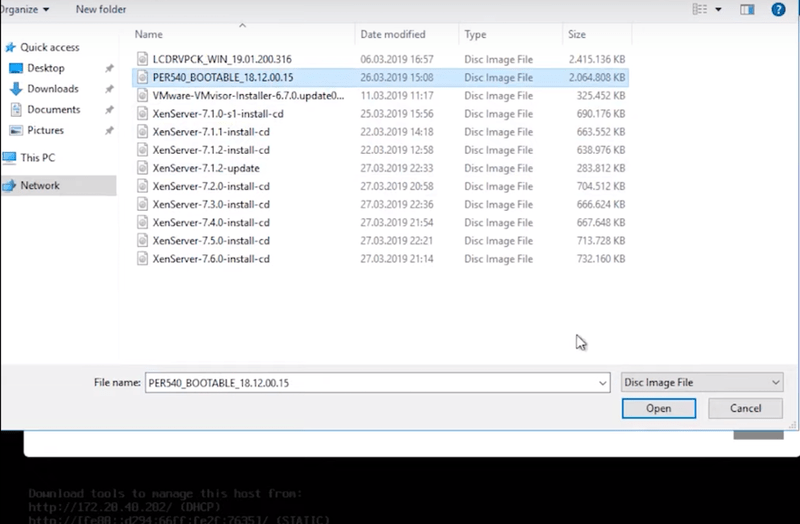
Task: Open the Disc Image File type dropdown
Action: (x=701, y=383)
